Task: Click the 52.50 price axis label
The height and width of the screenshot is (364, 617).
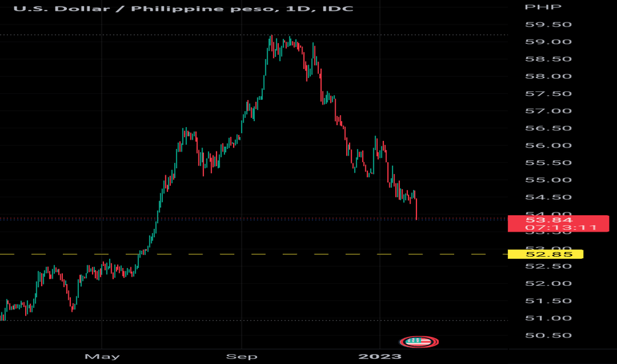Action: (548, 267)
